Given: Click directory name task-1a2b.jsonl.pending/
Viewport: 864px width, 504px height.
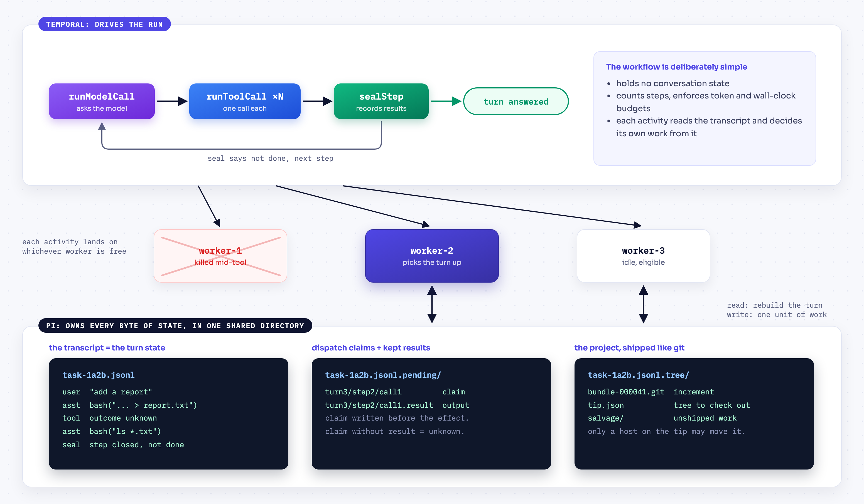Looking at the screenshot, I should 383,375.
